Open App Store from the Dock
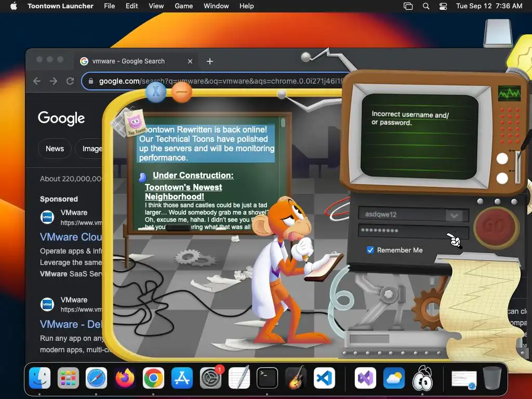The image size is (532, 399). [182, 378]
